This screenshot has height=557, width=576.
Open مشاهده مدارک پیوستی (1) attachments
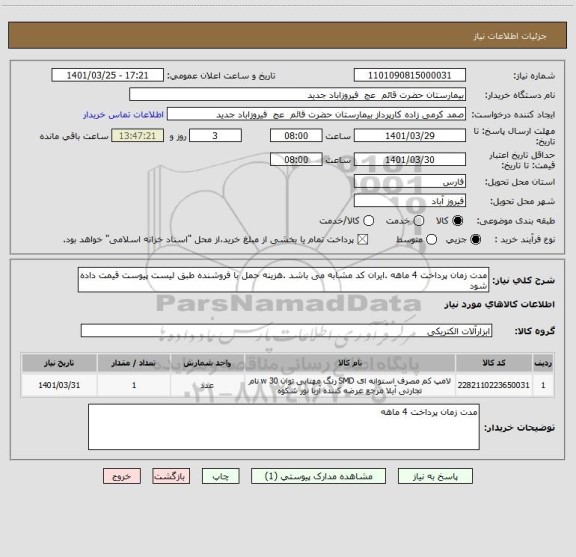(x=318, y=476)
